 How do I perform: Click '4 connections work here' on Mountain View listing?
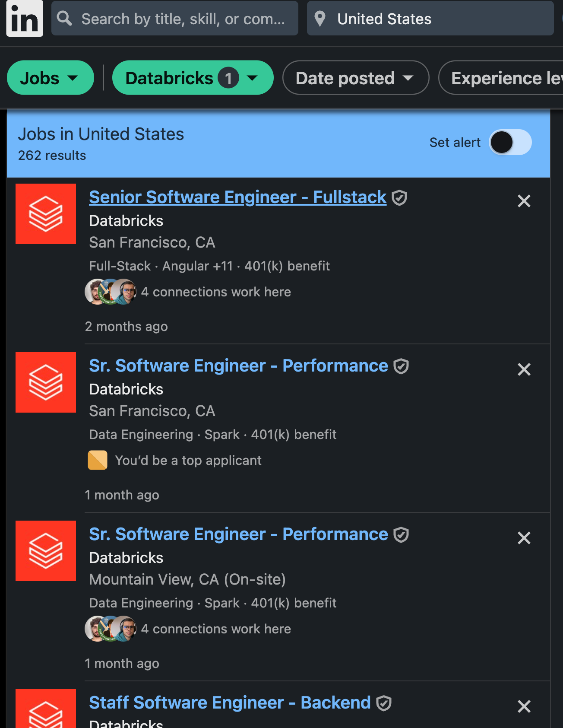(216, 629)
